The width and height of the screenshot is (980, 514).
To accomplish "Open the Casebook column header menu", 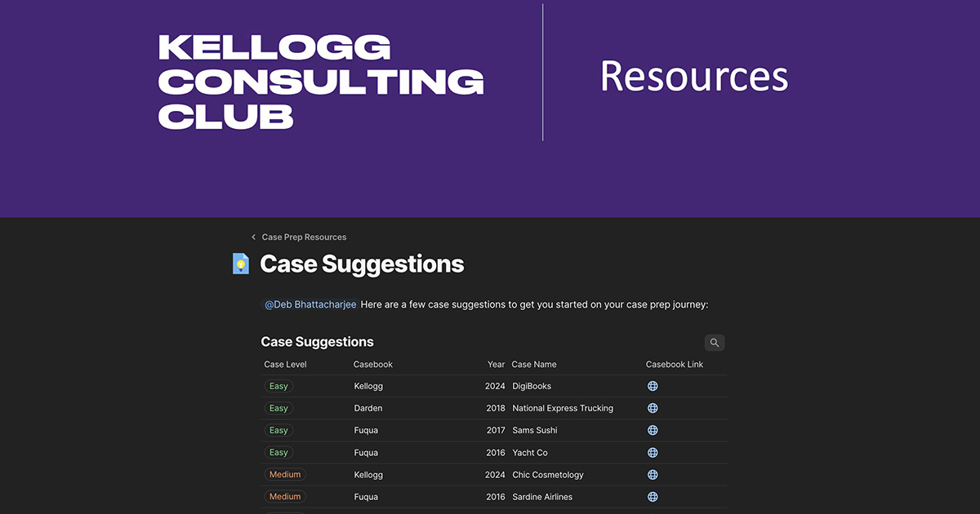I will [x=373, y=364].
